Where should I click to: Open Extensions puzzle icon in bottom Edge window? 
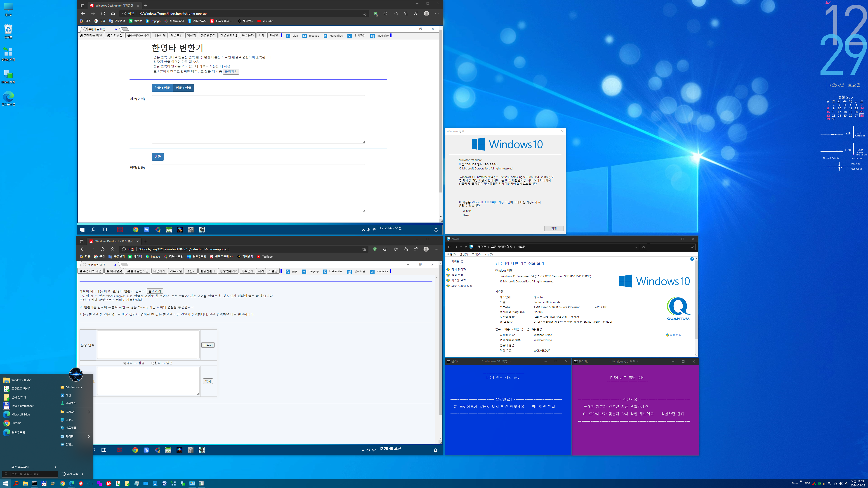pos(385,249)
